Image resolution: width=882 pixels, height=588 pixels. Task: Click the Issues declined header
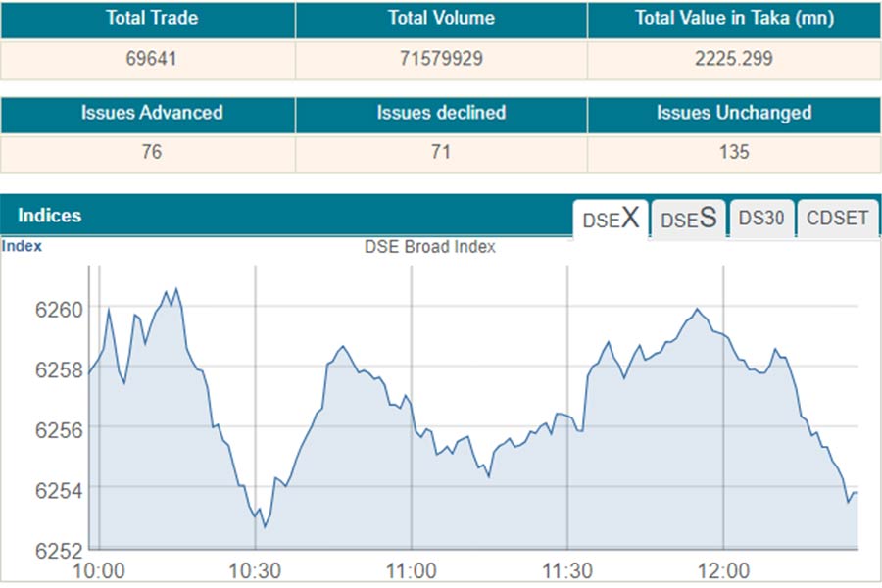(441, 113)
